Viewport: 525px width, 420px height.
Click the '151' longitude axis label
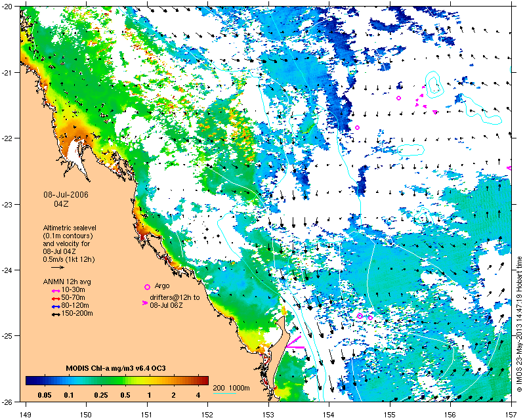(x=147, y=415)
